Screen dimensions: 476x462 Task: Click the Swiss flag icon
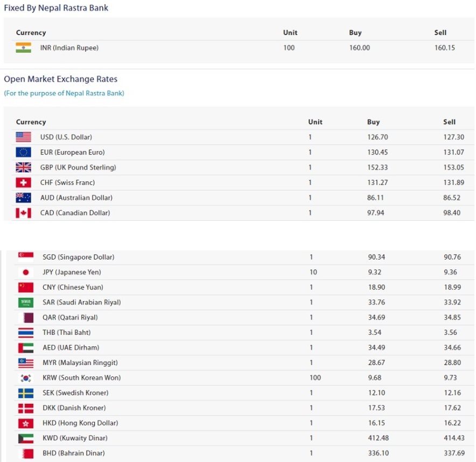[x=23, y=183]
